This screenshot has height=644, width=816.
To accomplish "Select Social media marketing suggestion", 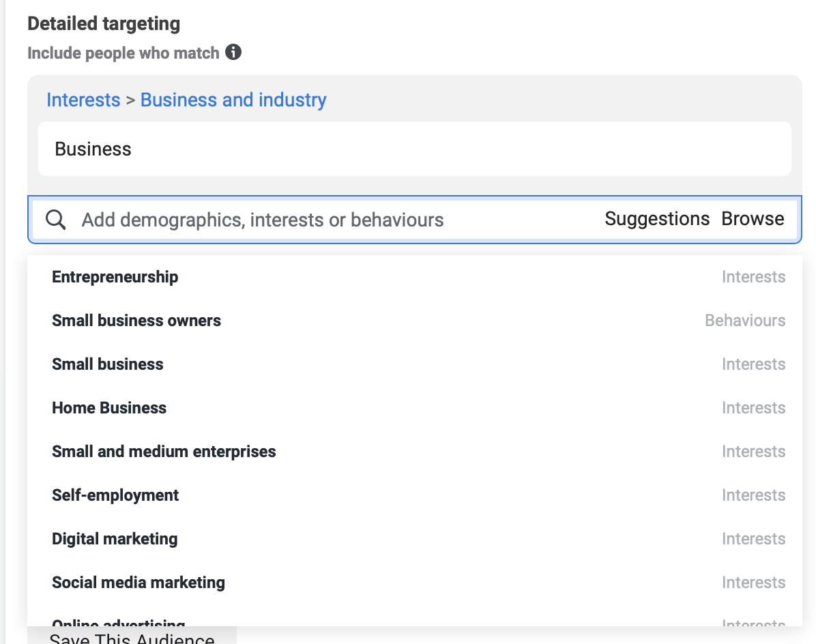I will coord(139,583).
